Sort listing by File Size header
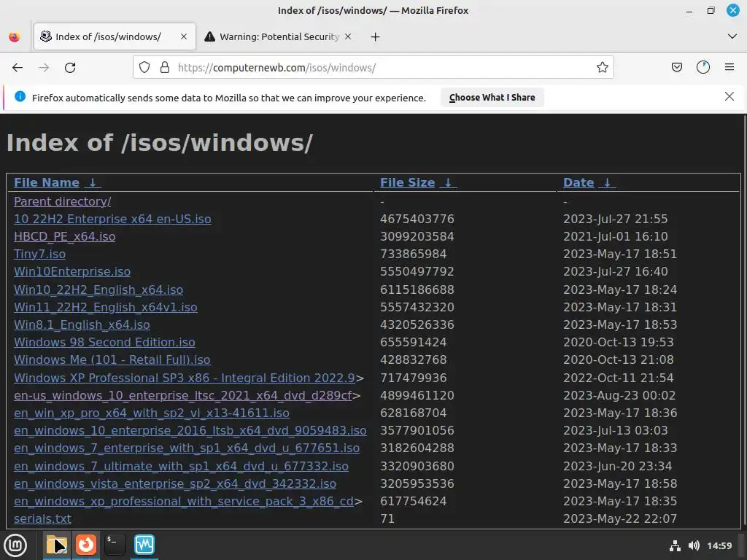 coord(407,182)
